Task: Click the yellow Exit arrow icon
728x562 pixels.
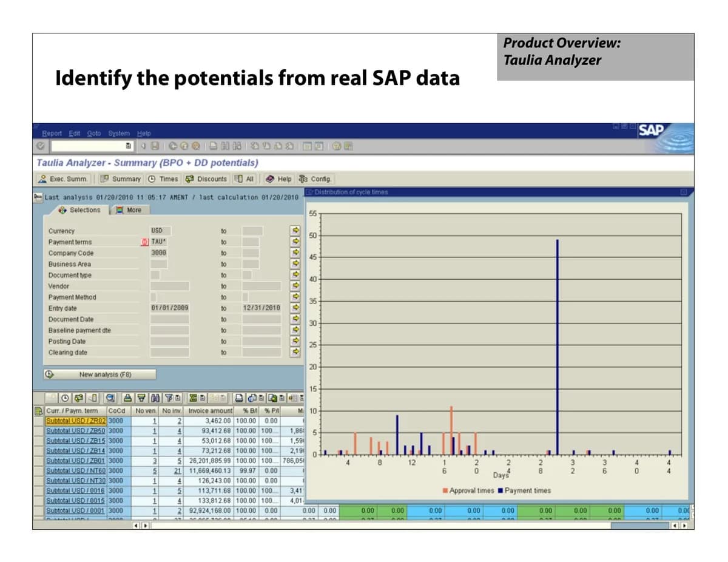Action: click(x=184, y=146)
